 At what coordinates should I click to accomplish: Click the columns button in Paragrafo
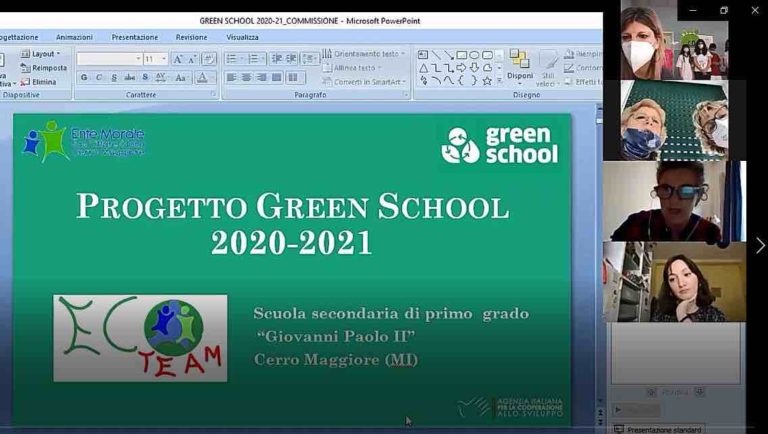[x=294, y=77]
